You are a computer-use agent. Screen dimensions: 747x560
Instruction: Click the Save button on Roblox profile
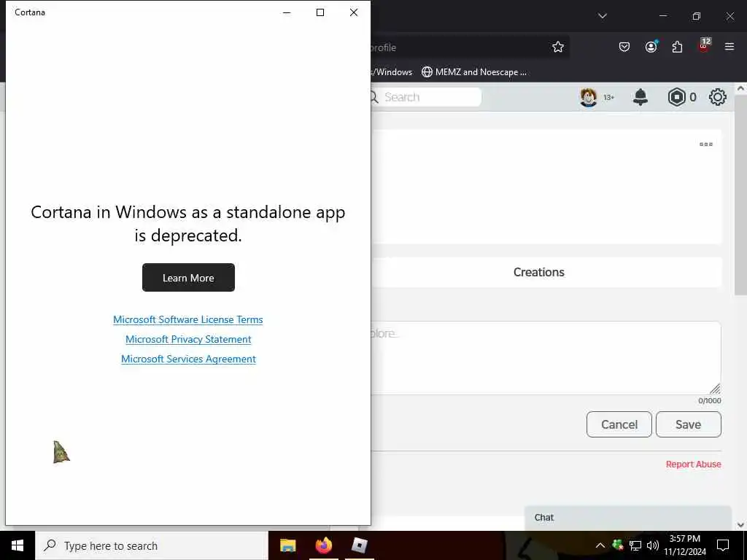click(x=689, y=424)
